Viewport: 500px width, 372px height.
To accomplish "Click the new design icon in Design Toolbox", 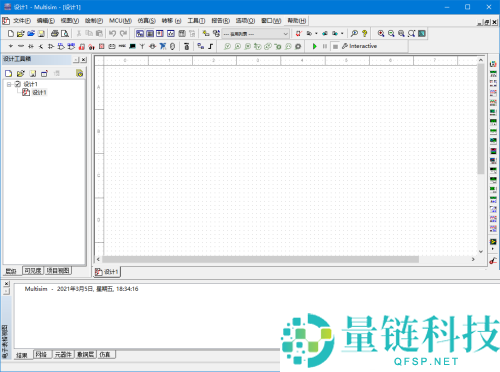I will point(9,73).
